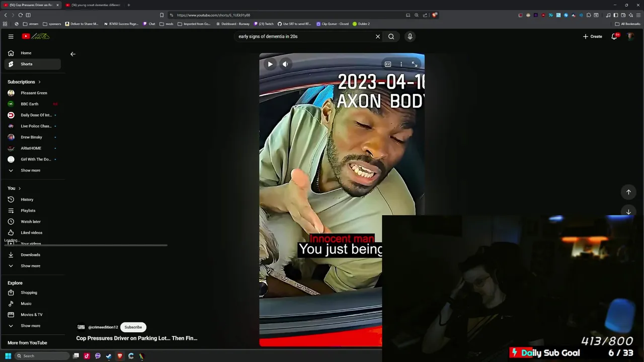Viewport: 644px width, 362px height.
Task: Clear the search query with the X
Action: coord(378,36)
